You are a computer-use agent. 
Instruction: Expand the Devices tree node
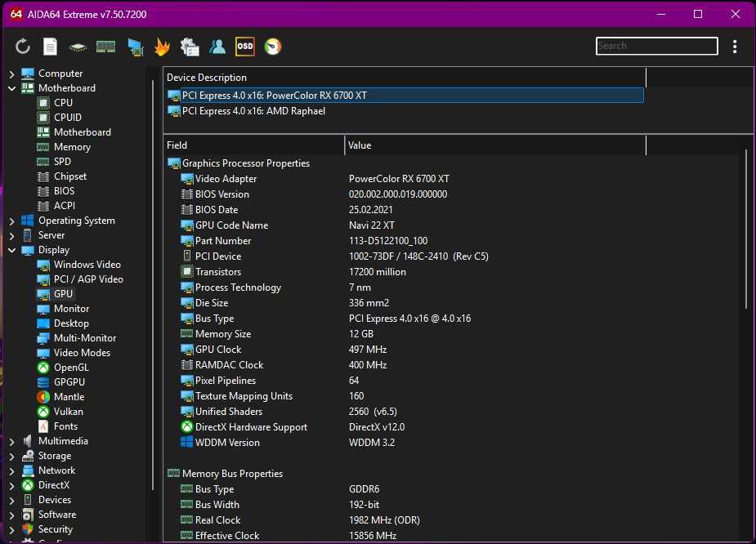tap(11, 500)
